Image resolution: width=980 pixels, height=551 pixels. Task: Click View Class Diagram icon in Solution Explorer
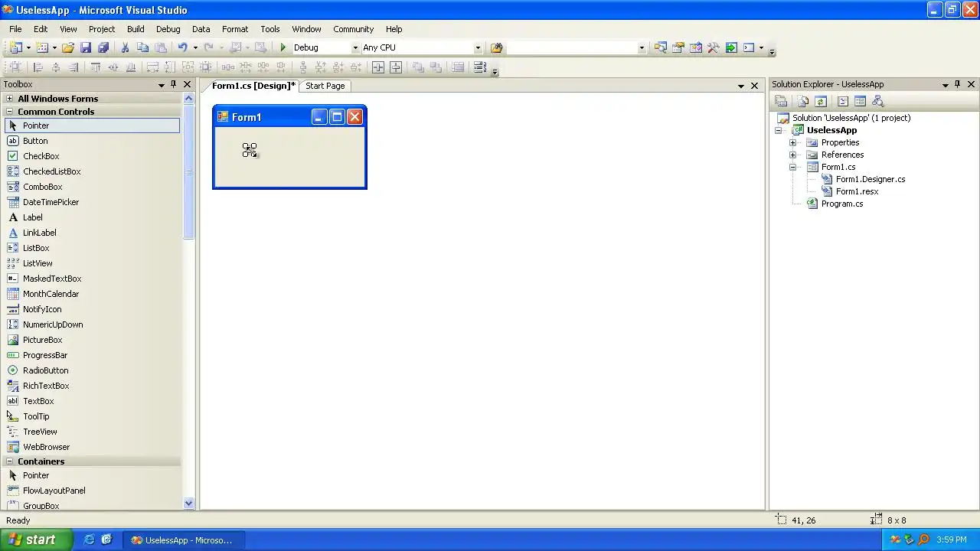(x=877, y=101)
